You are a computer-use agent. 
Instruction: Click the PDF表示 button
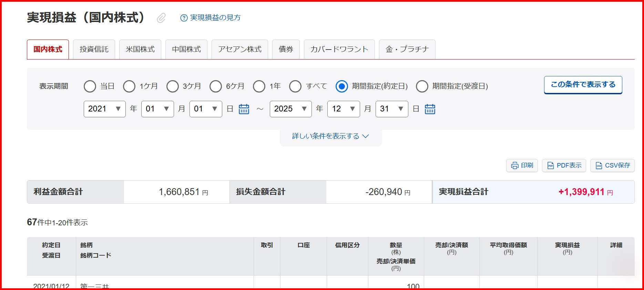pos(564,165)
